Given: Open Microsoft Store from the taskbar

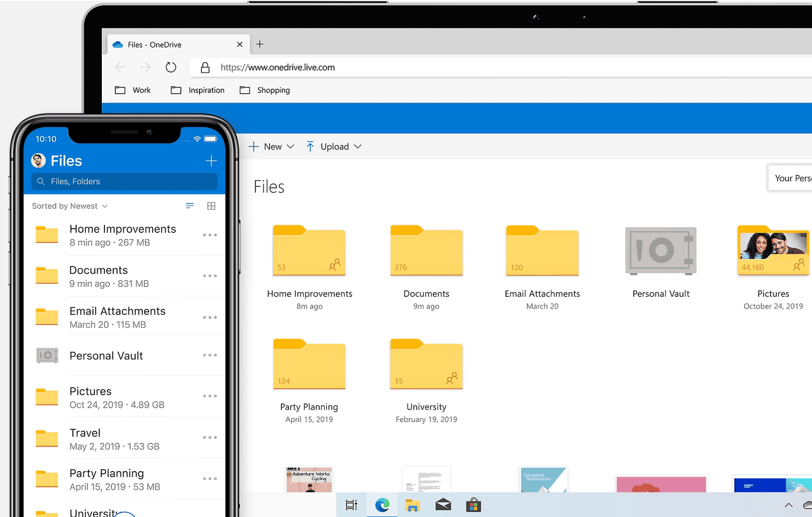Looking at the screenshot, I should (x=473, y=505).
